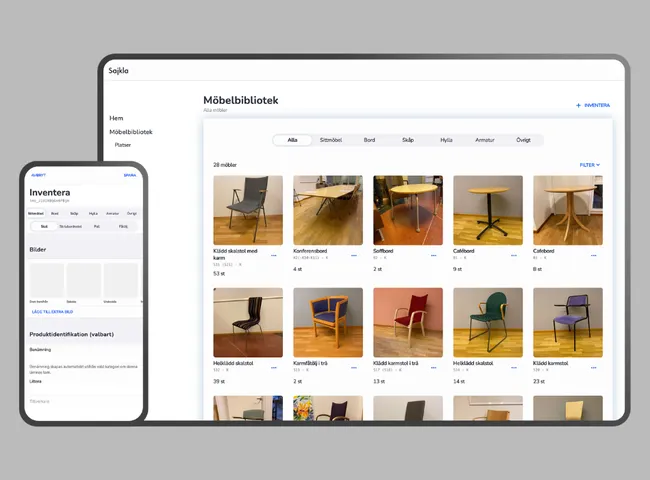
Task: Tap third empty image slot on phone
Action: pyautogui.click(x=121, y=280)
